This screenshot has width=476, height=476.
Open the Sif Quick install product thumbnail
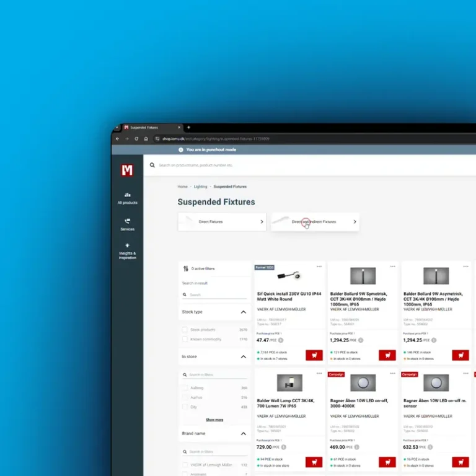pyautogui.click(x=289, y=276)
